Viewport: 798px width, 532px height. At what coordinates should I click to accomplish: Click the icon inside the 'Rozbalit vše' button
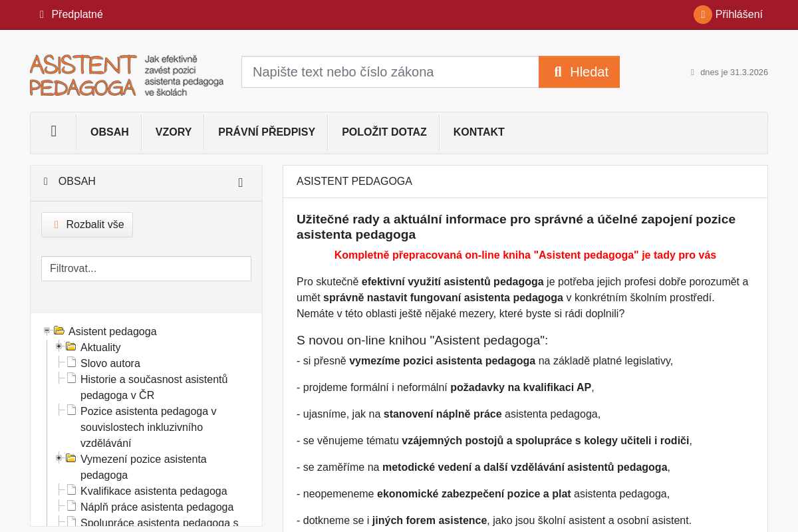tap(57, 224)
